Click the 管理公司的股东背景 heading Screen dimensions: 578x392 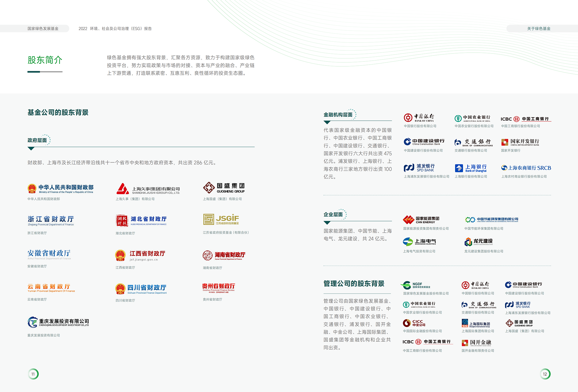tap(354, 284)
